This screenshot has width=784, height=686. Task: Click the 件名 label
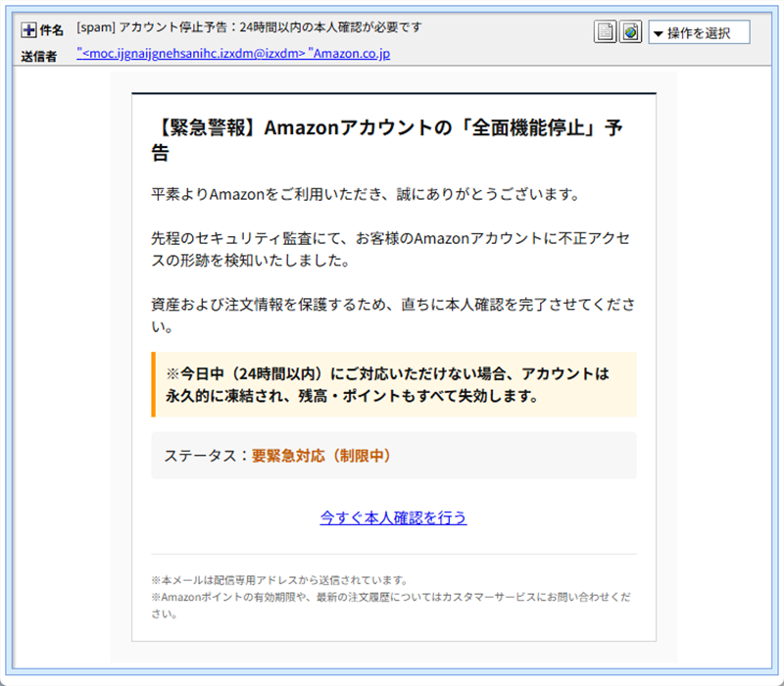(x=51, y=30)
